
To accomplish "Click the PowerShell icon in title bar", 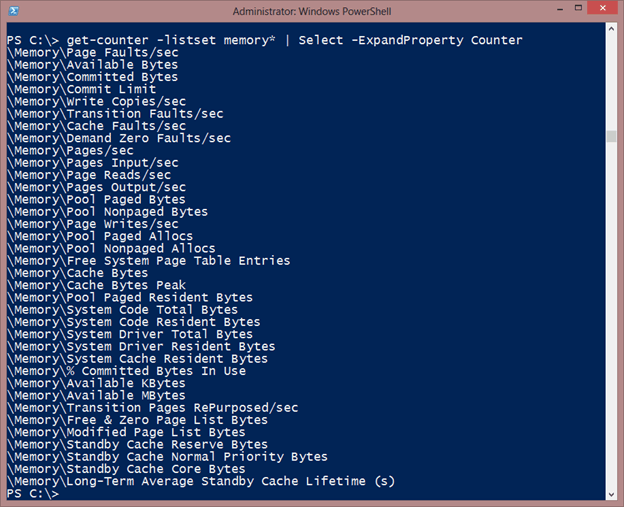I will [13, 11].
